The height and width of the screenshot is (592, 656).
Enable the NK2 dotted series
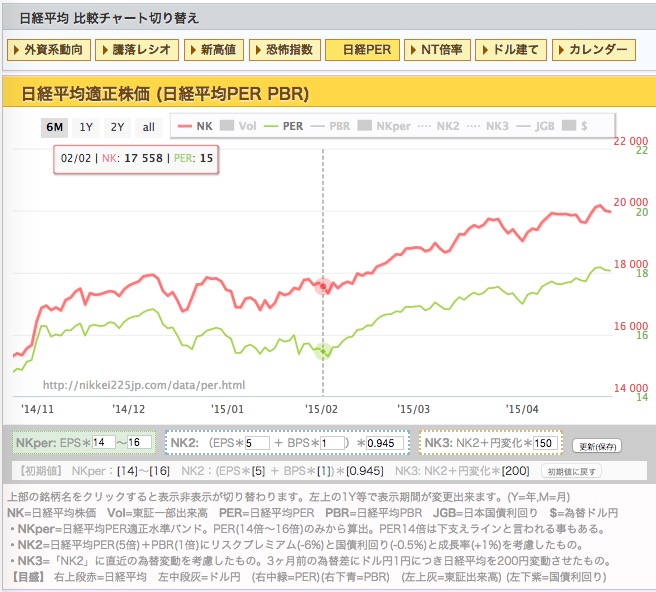438,126
